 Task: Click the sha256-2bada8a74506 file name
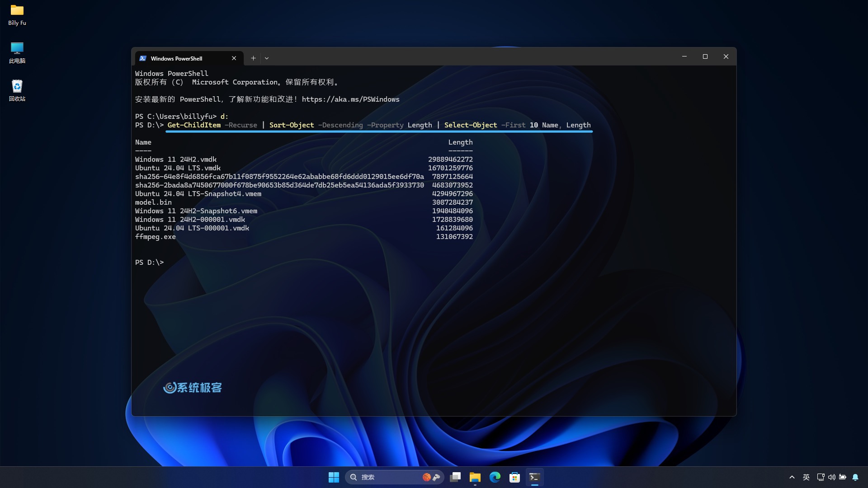point(279,185)
